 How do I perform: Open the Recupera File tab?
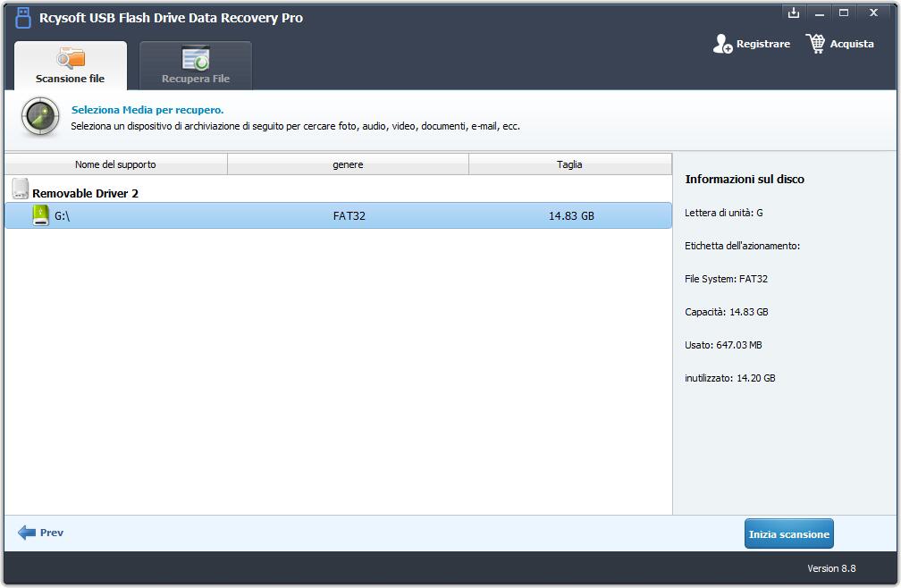click(196, 66)
